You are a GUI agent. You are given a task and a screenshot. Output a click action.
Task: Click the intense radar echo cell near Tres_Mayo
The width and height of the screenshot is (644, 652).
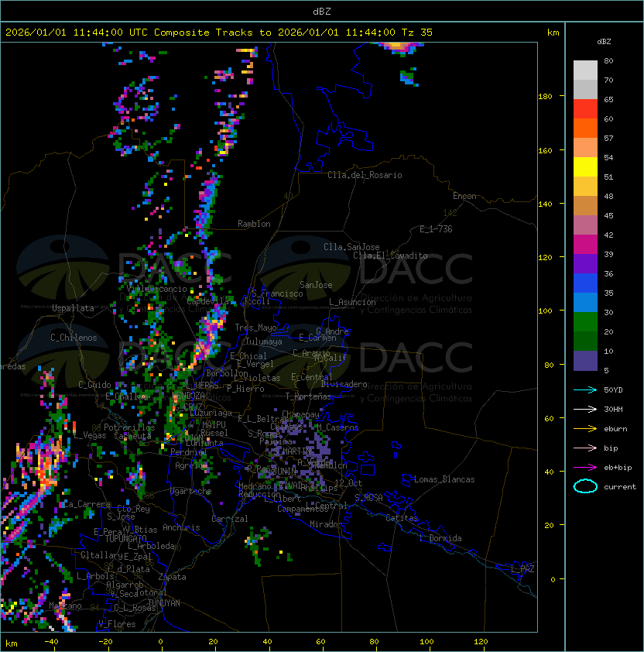point(210,333)
